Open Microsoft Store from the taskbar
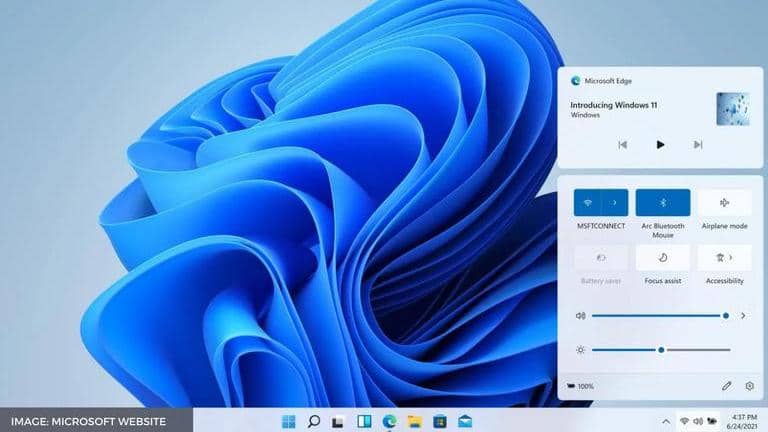This screenshot has width=768, height=432. (x=439, y=420)
